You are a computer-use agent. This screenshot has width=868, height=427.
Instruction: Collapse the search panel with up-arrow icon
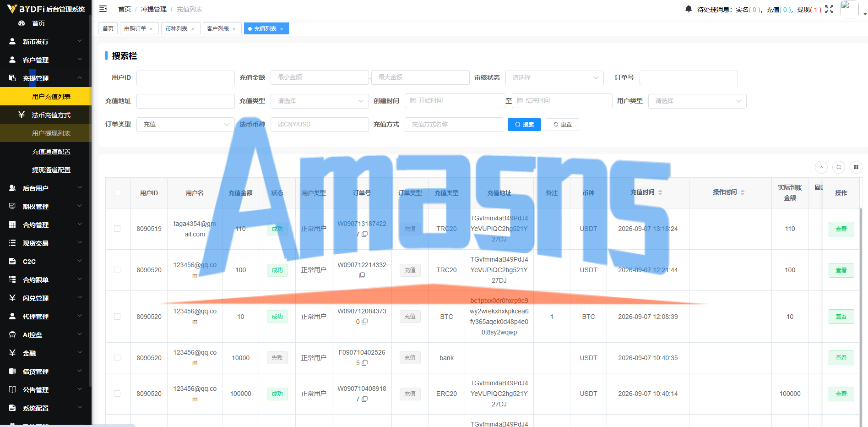coord(821,167)
